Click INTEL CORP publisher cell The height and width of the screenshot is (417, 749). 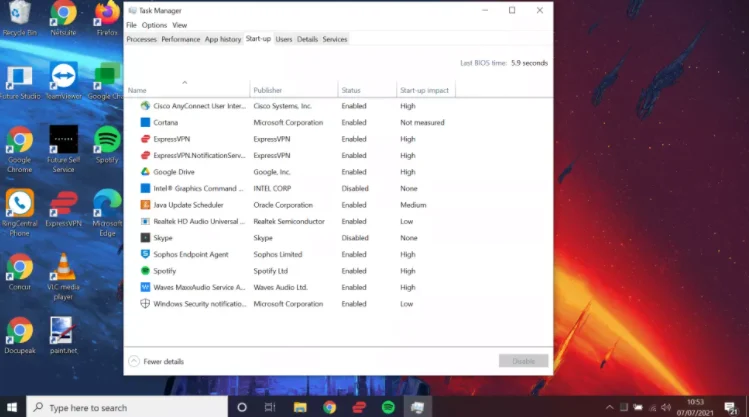coord(272,188)
